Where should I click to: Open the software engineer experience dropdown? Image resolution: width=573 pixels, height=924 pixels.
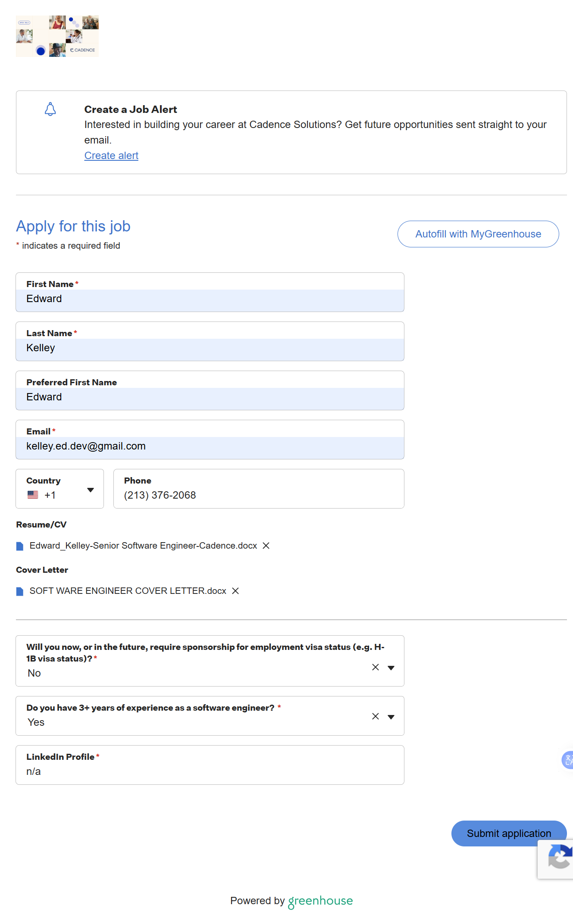point(391,717)
